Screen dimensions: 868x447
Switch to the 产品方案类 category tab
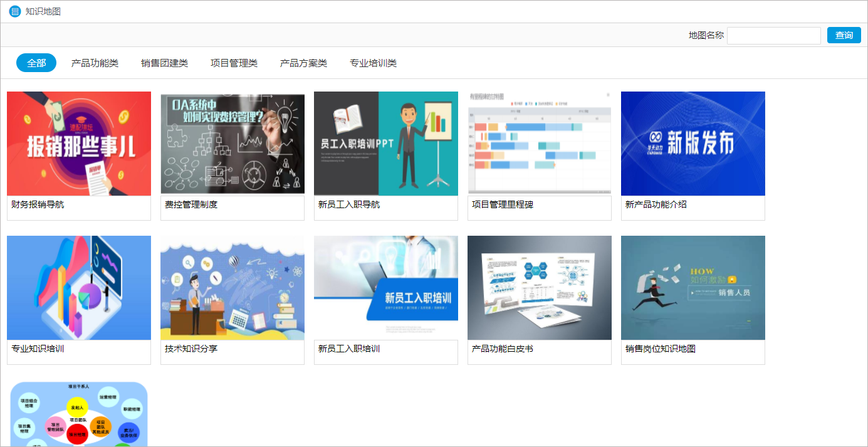click(303, 63)
